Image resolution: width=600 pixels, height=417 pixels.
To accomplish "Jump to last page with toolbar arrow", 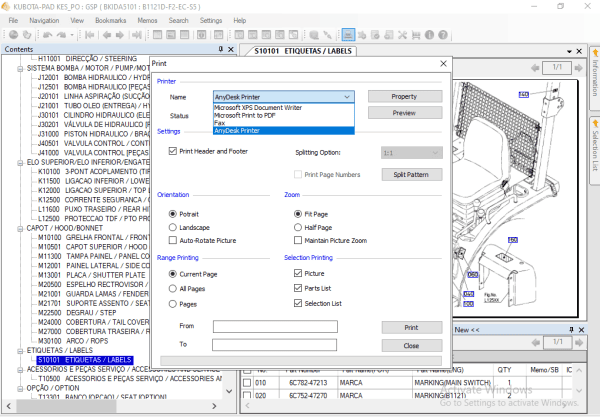I will (137, 35).
